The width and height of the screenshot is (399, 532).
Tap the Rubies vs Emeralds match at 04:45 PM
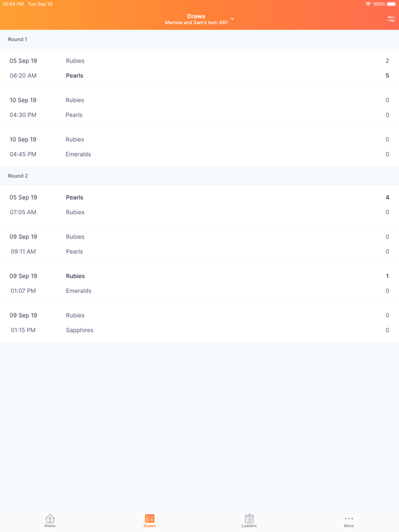(199, 146)
